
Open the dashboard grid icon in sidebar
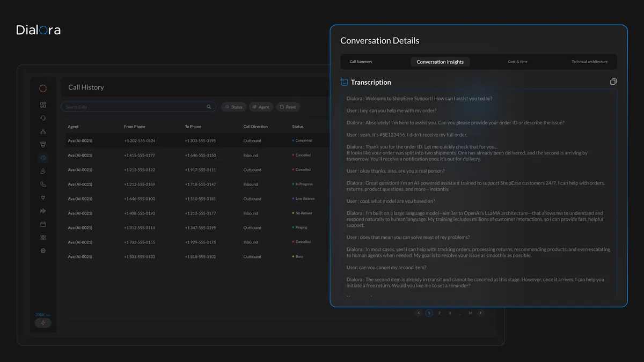pos(43,105)
